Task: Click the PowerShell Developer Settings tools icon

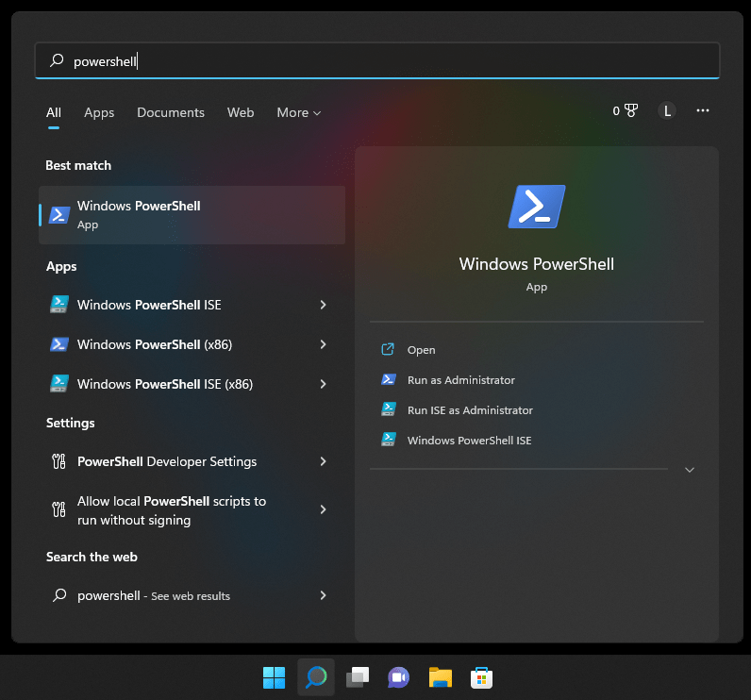Action: point(58,461)
